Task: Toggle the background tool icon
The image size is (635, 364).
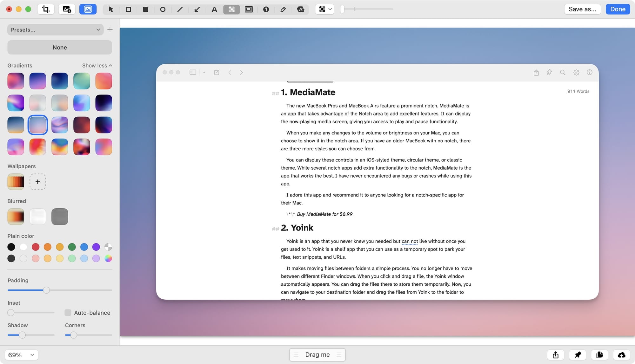Action: coord(88,9)
